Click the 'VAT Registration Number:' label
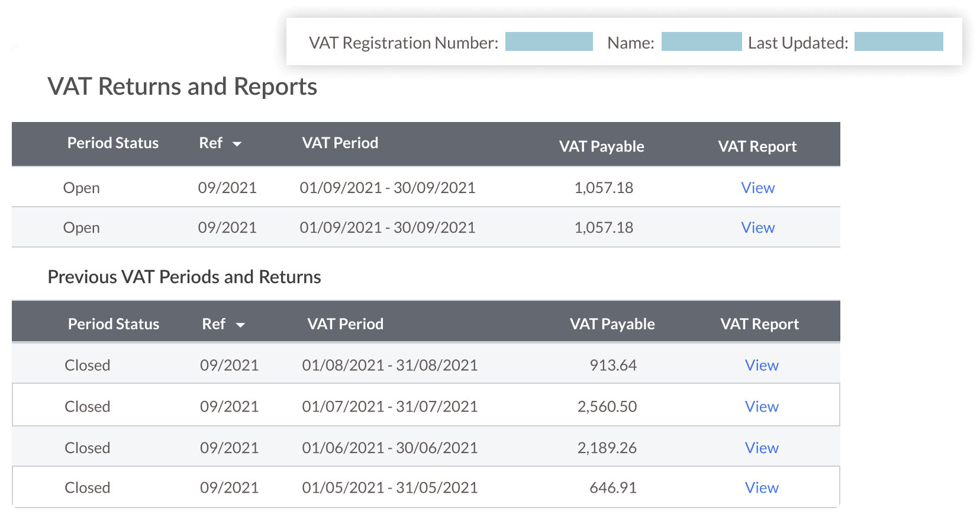 (404, 43)
